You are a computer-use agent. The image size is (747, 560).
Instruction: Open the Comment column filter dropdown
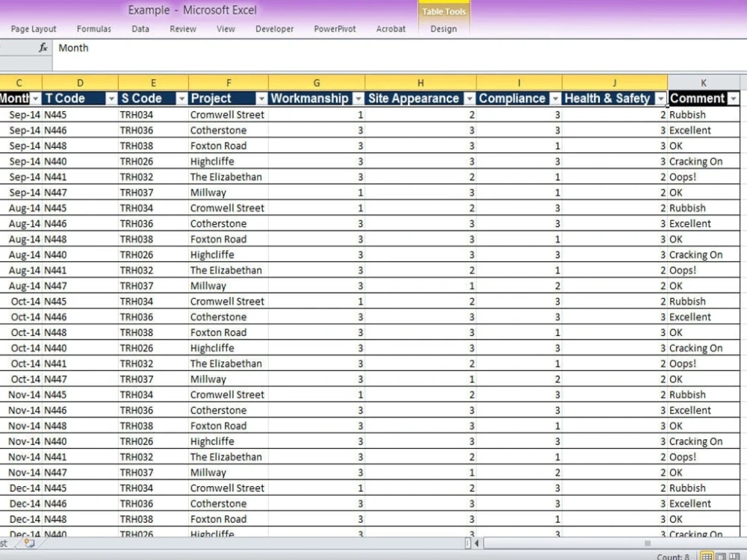tap(733, 98)
